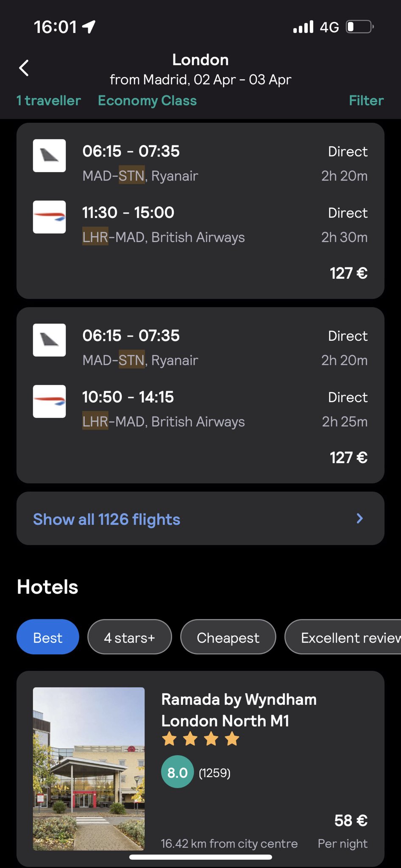Open Show all 1126 flights link
Viewport: 401px width, 868px height.
click(107, 519)
